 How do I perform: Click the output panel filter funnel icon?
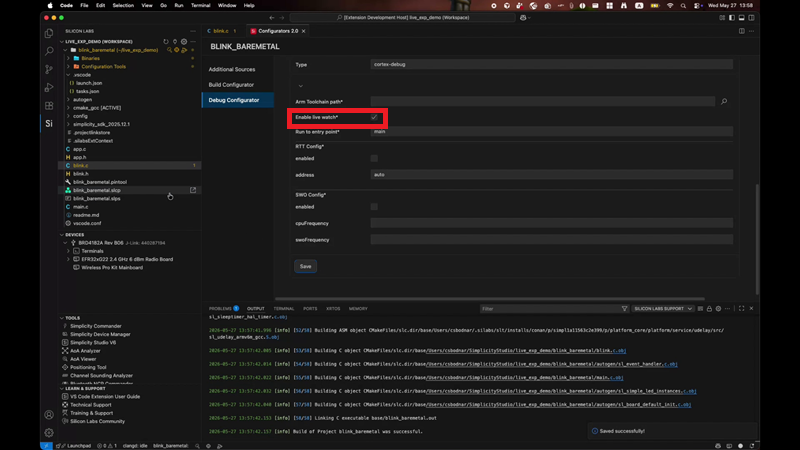tap(624, 309)
